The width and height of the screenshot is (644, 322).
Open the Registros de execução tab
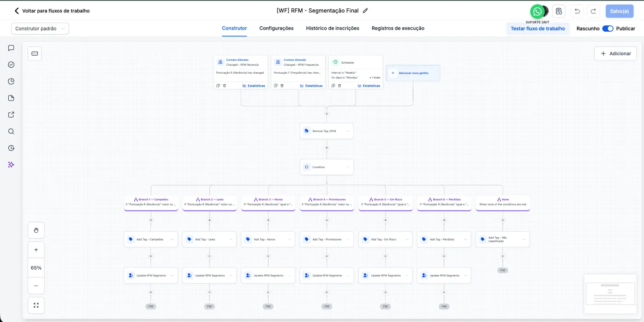click(398, 28)
